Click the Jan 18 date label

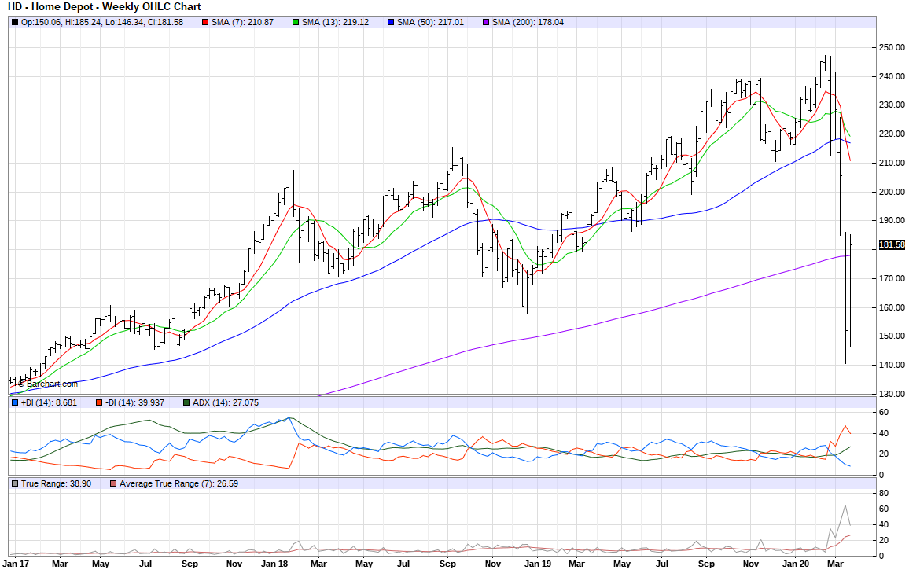click(274, 564)
